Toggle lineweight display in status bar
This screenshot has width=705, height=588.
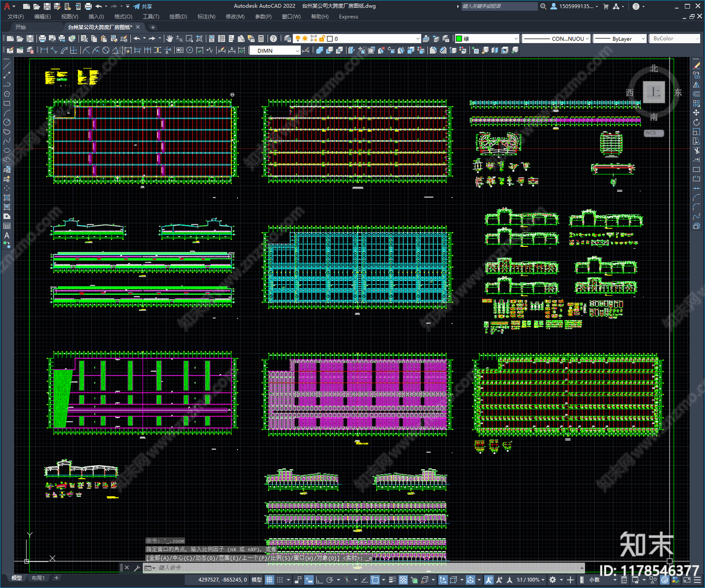click(x=392, y=580)
